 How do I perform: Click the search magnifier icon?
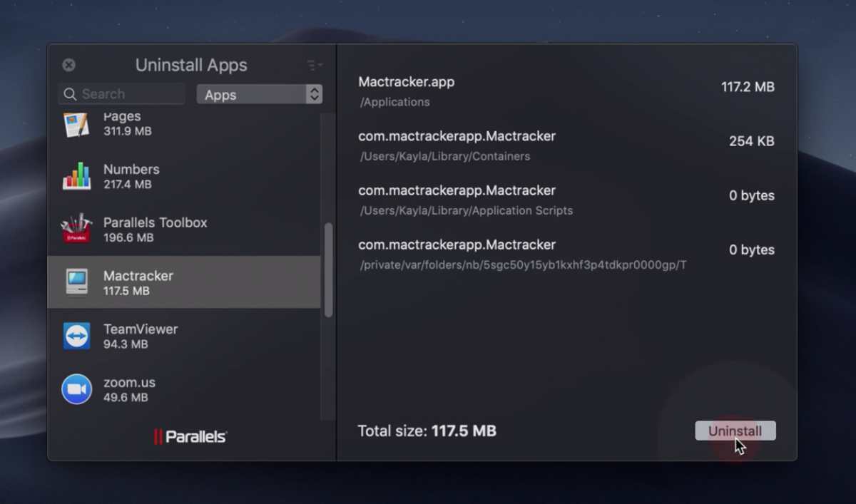coord(70,94)
